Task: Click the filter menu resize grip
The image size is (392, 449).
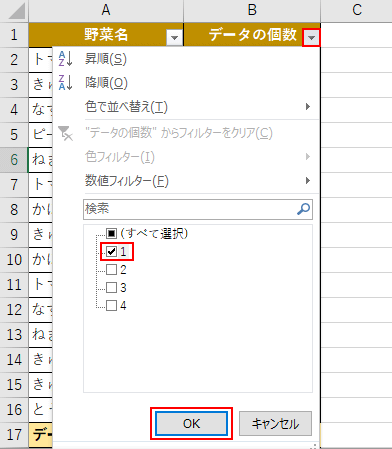Action: 314,446
